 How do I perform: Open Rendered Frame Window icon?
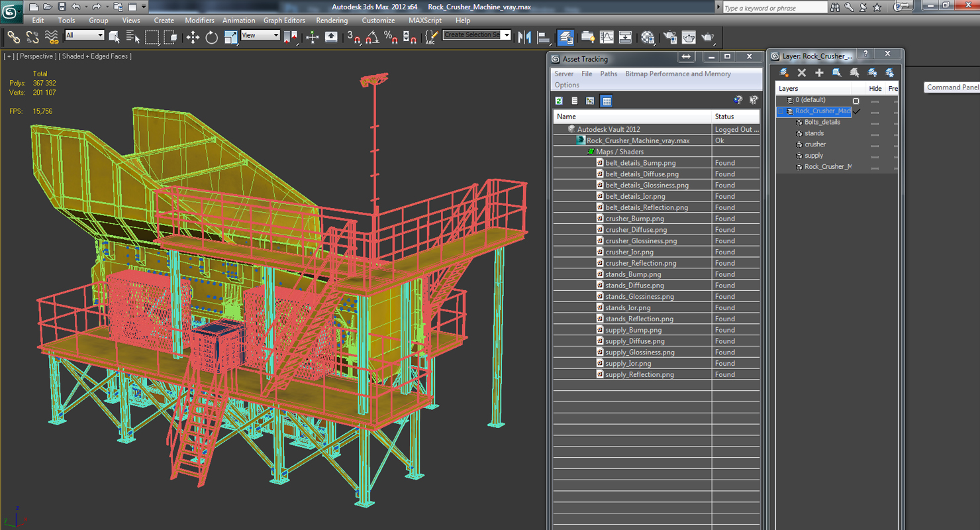tap(689, 37)
